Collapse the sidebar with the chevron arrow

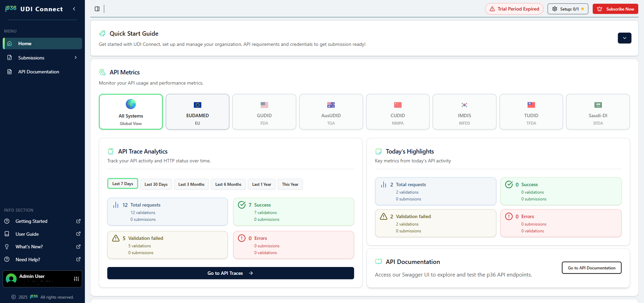point(74,9)
